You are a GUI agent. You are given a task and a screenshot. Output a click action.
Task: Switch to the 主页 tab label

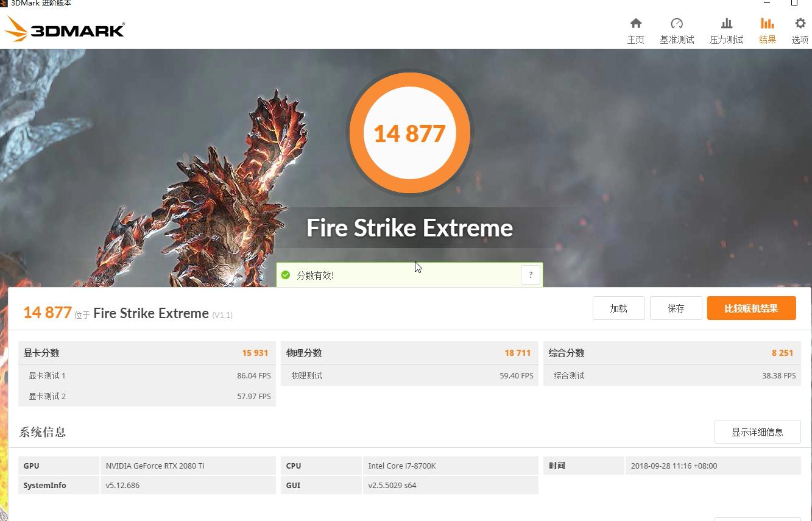635,40
